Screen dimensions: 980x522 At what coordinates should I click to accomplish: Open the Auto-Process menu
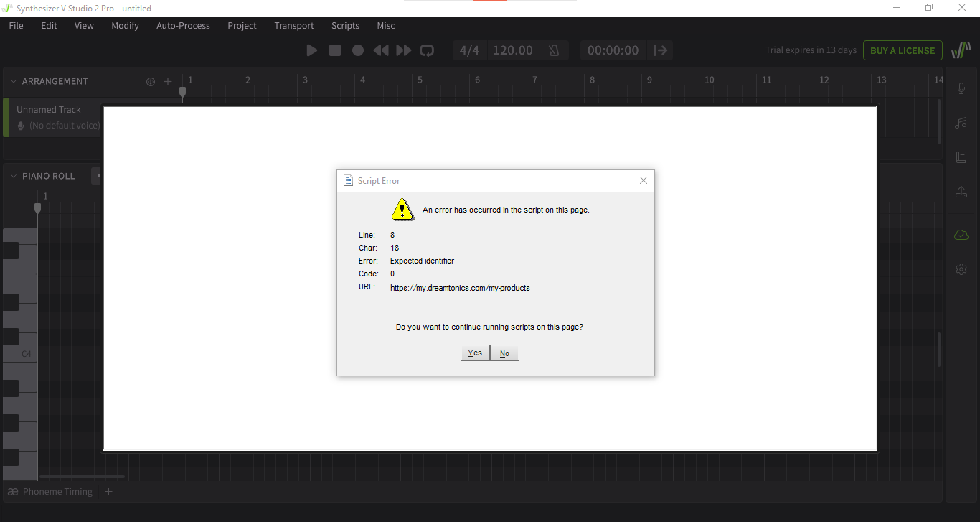(183, 25)
